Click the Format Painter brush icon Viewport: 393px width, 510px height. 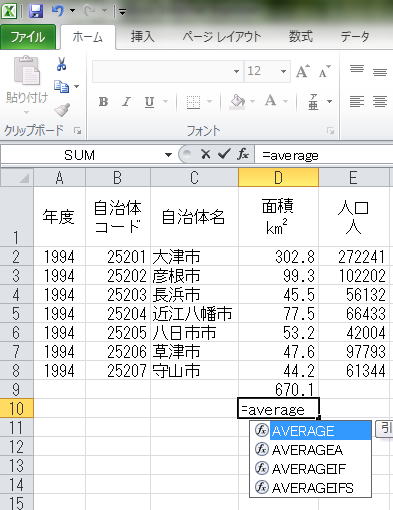(62, 110)
